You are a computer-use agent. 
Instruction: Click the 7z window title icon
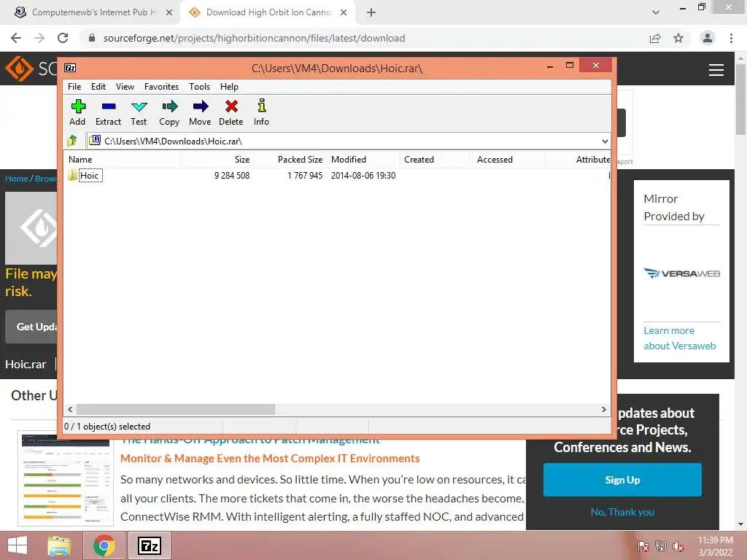70,68
